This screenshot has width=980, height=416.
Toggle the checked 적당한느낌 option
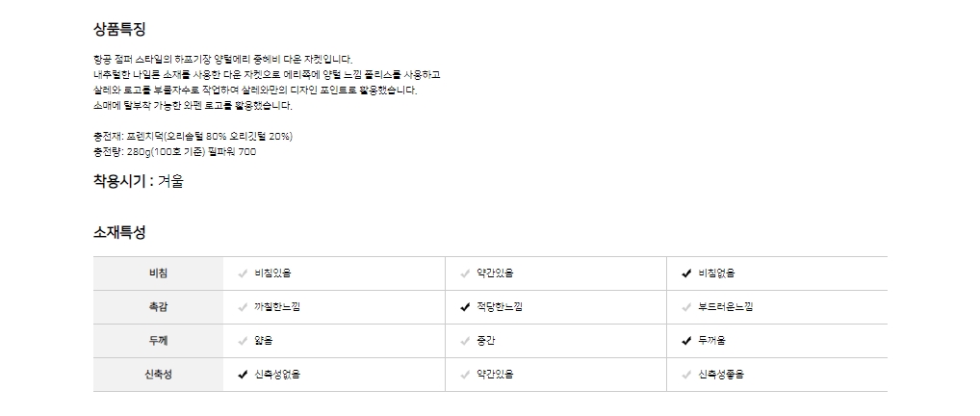tap(465, 307)
